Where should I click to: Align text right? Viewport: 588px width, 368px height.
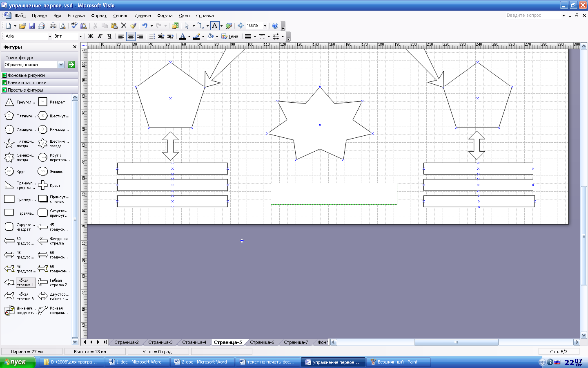[140, 36]
